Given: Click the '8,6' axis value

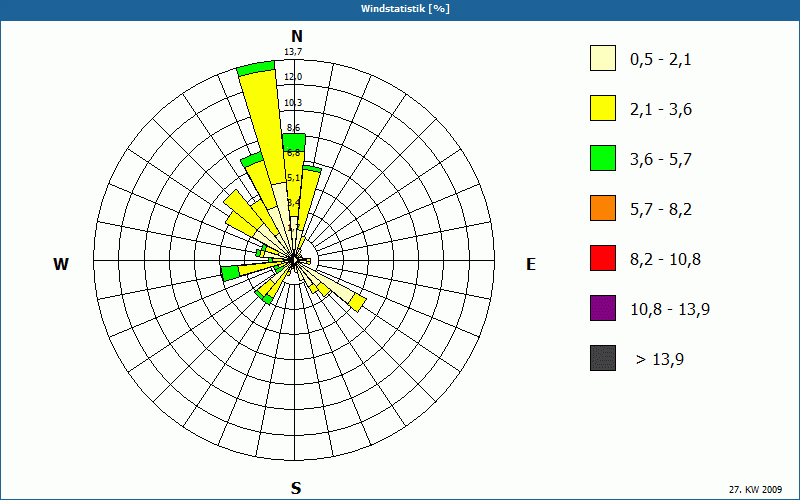Looking at the screenshot, I should coord(293,128).
